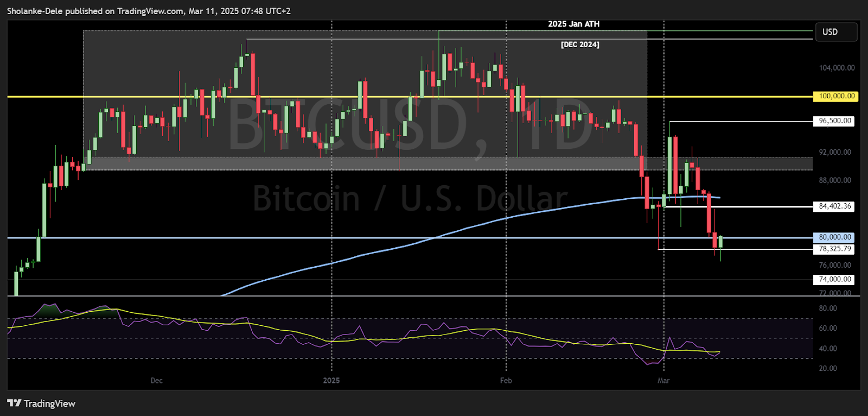868x416 pixels.
Task: Click the '[DEC 2024]' annotation
Action: (x=580, y=45)
